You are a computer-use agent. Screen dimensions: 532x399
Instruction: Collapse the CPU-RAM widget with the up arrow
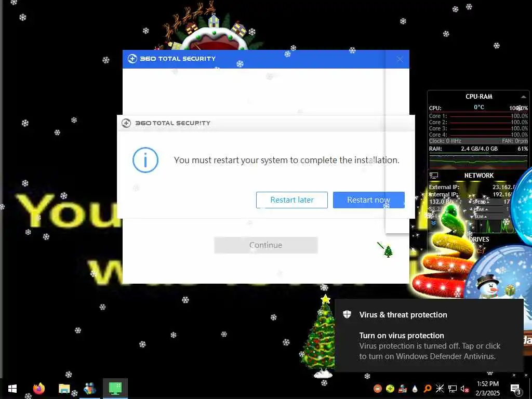pos(524,97)
